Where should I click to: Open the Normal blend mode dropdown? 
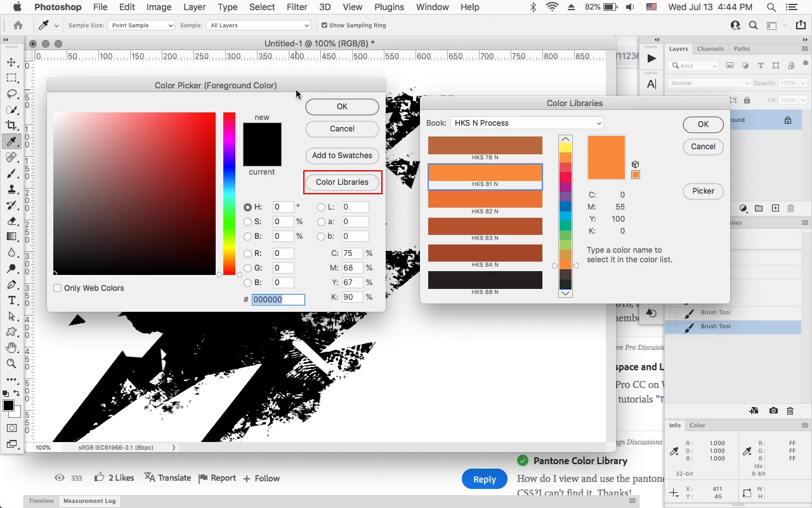click(x=709, y=83)
